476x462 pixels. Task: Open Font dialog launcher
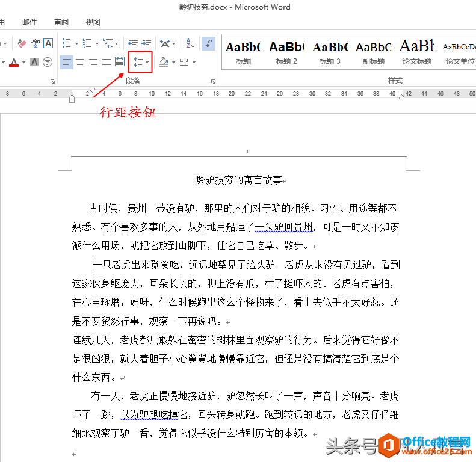[52, 81]
